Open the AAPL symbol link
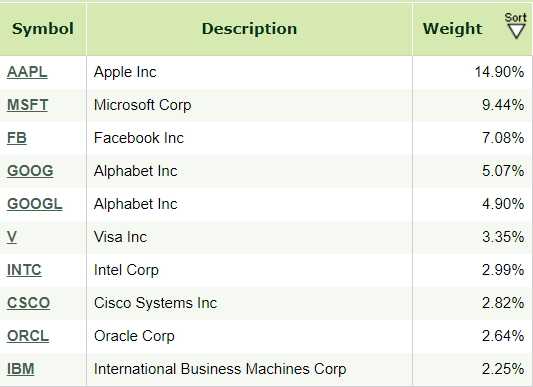533x387 pixels. [x=27, y=72]
